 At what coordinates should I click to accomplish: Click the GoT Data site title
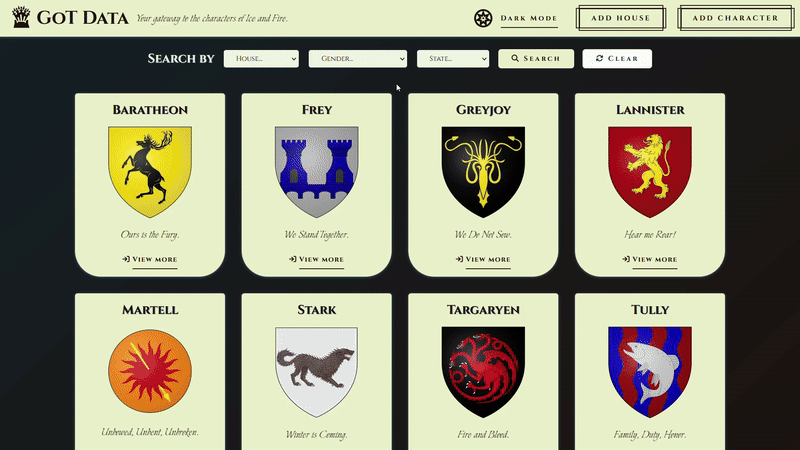coord(83,18)
